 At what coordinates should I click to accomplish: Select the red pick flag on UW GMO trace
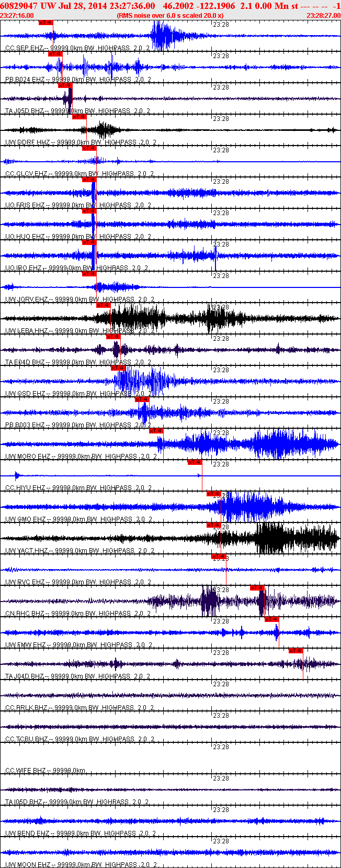214,494
